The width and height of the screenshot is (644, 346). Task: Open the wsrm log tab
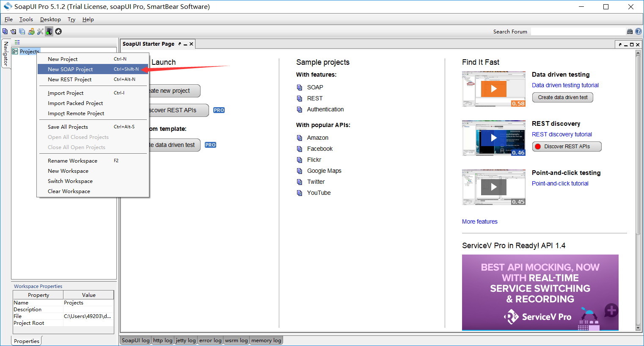tap(237, 340)
